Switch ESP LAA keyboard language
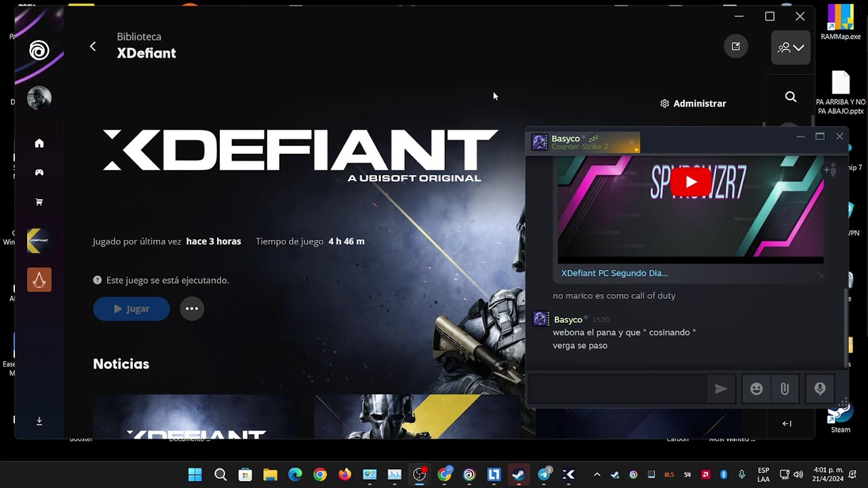 click(764, 474)
